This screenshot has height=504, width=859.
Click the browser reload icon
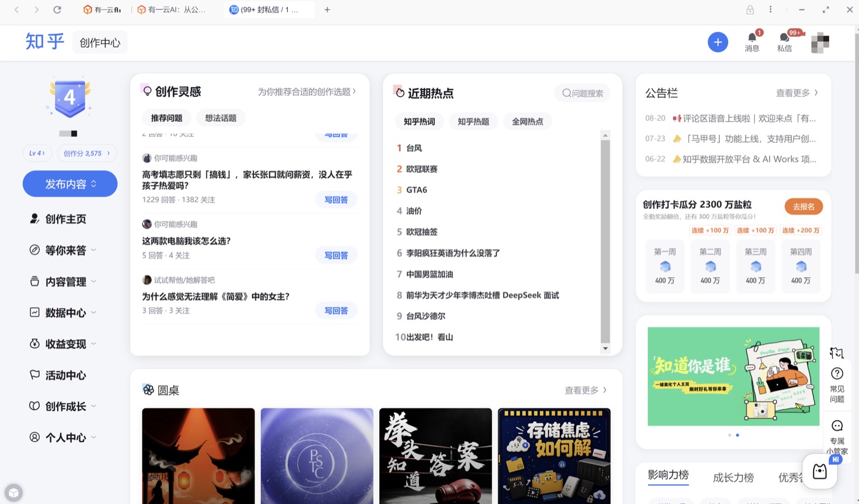tap(57, 10)
